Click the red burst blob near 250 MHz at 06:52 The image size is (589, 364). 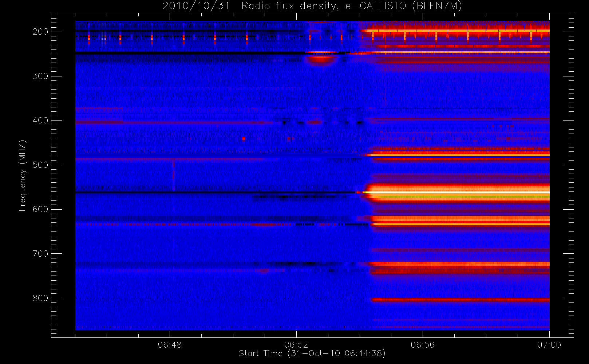[321, 59]
